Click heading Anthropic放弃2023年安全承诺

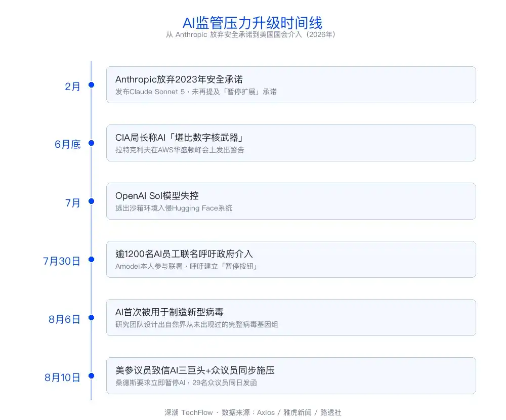click(x=179, y=79)
